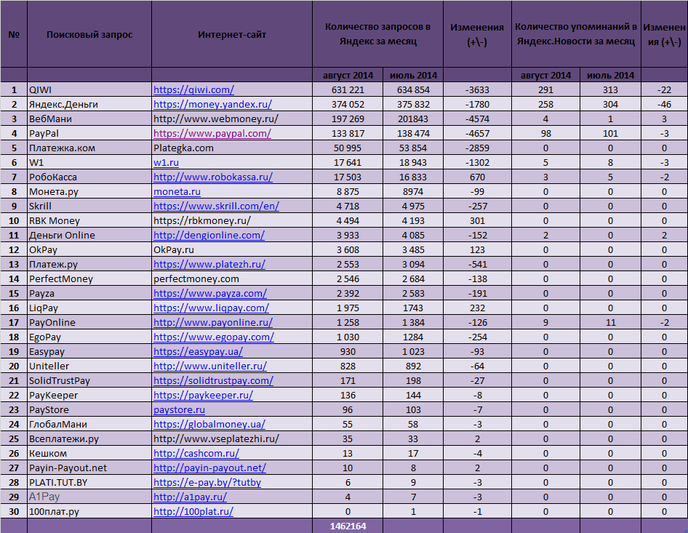
Task: Select the A1Pay name cell
Action: point(90,497)
